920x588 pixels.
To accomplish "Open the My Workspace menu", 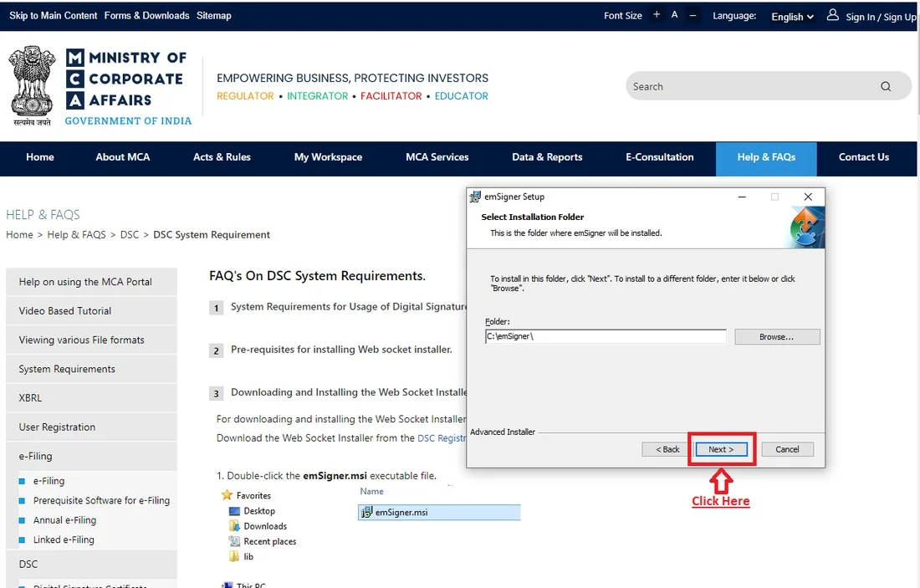I will [328, 157].
